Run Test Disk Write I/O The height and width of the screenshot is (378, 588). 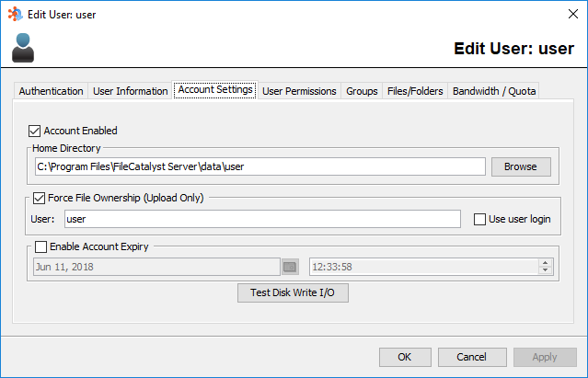click(293, 292)
